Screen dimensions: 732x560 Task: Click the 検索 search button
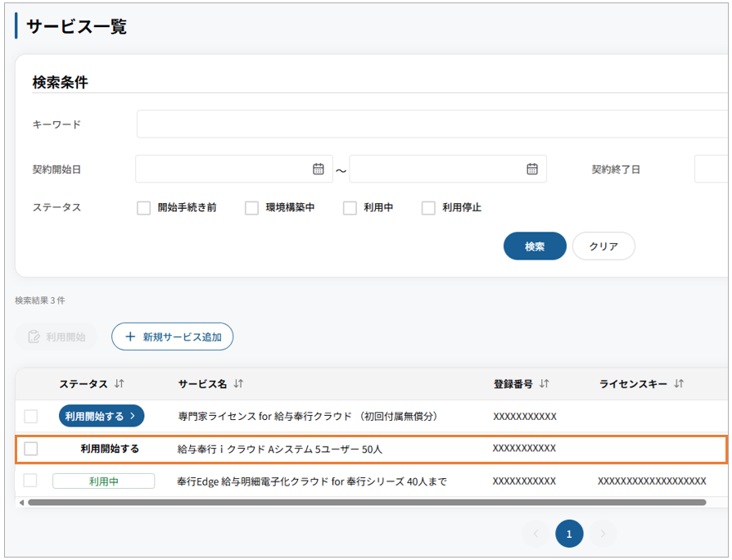pos(535,246)
